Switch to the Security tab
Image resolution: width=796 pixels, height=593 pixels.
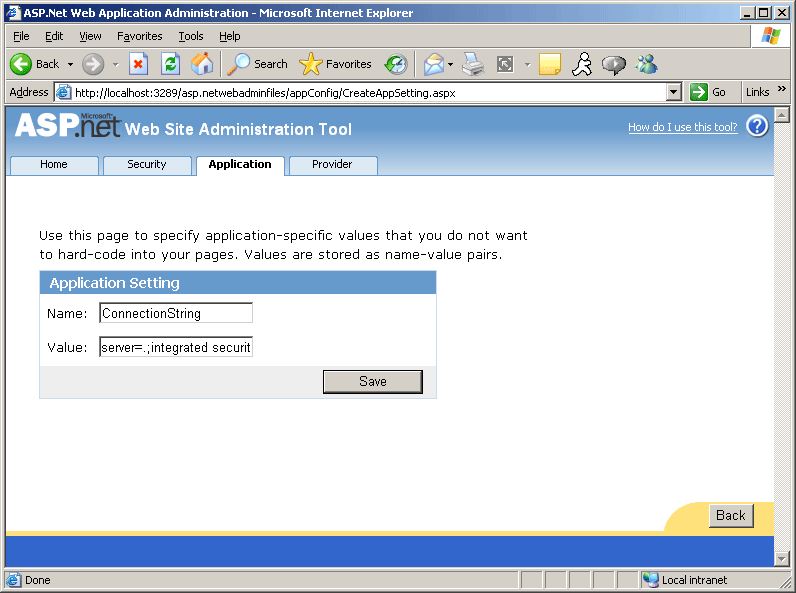[147, 165]
